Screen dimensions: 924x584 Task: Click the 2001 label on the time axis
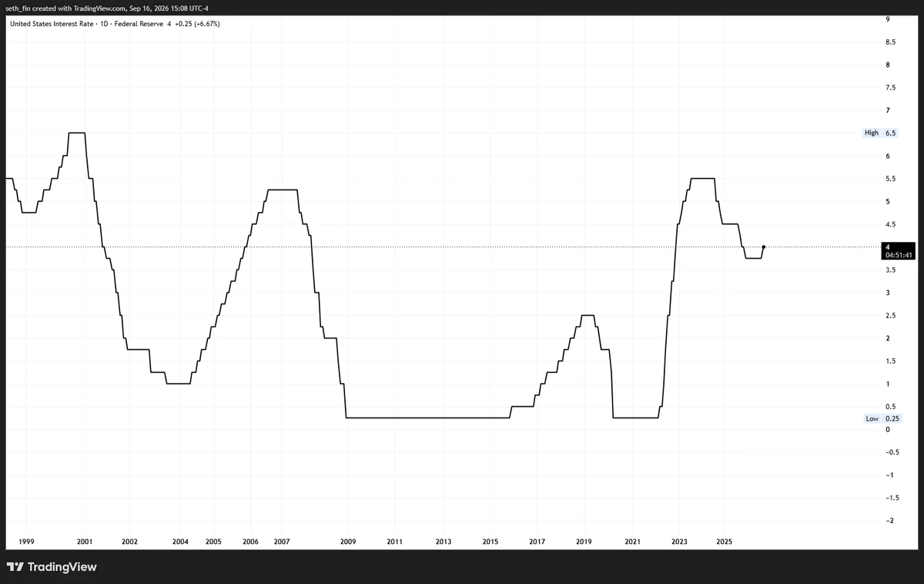point(85,542)
